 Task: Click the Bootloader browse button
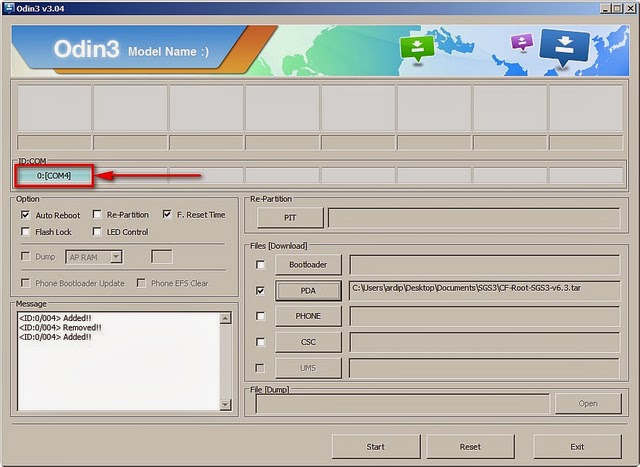pyautogui.click(x=308, y=265)
